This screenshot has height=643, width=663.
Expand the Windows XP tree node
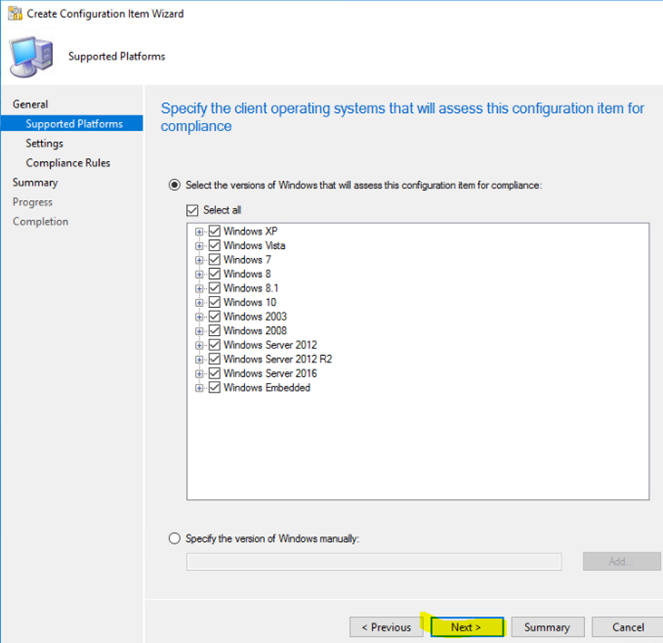click(x=199, y=232)
